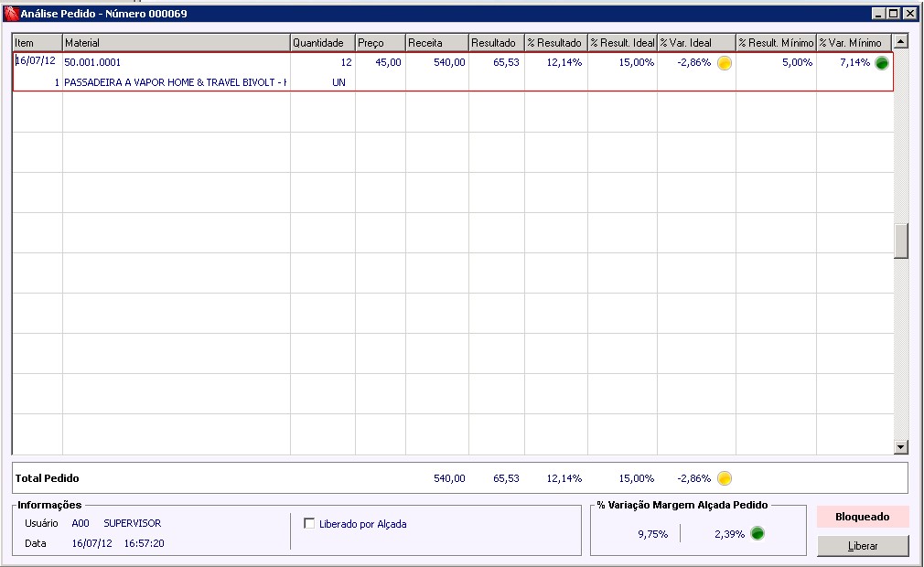Click the Preço column header
The image size is (924, 567).
click(380, 42)
